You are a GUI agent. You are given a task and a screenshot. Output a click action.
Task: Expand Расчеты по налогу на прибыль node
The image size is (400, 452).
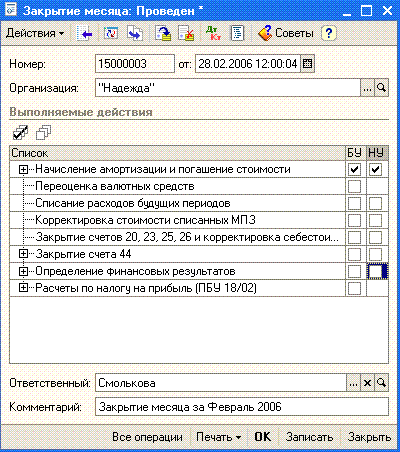pyautogui.click(x=23, y=288)
